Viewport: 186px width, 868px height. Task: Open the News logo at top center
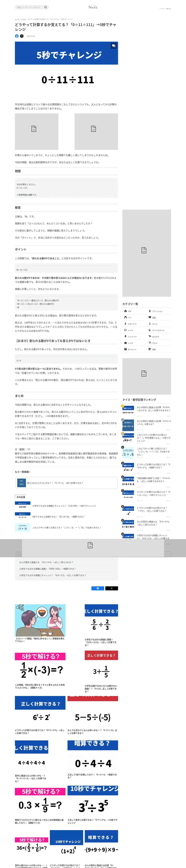93,7
